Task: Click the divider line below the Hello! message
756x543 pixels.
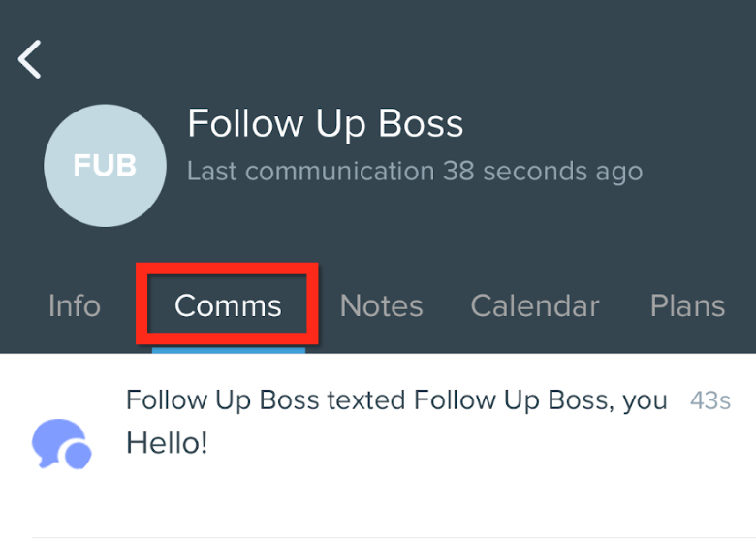Action: point(394,538)
